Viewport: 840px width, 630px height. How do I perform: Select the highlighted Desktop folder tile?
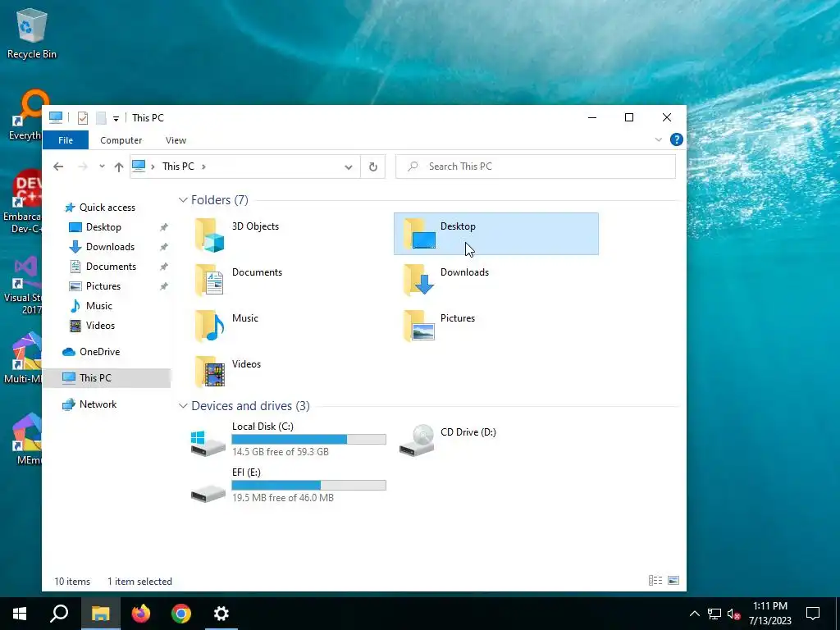click(496, 234)
